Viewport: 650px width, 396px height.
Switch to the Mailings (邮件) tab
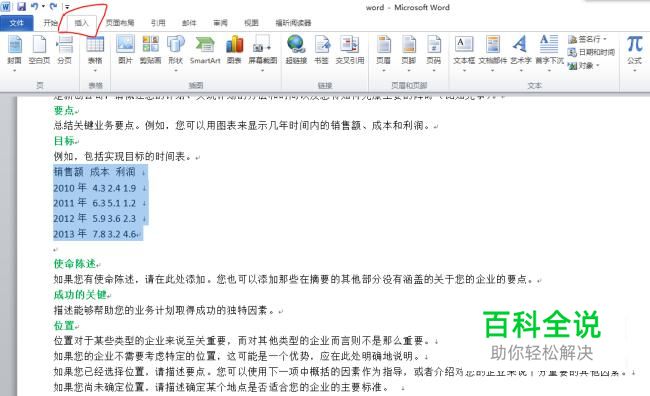189,23
